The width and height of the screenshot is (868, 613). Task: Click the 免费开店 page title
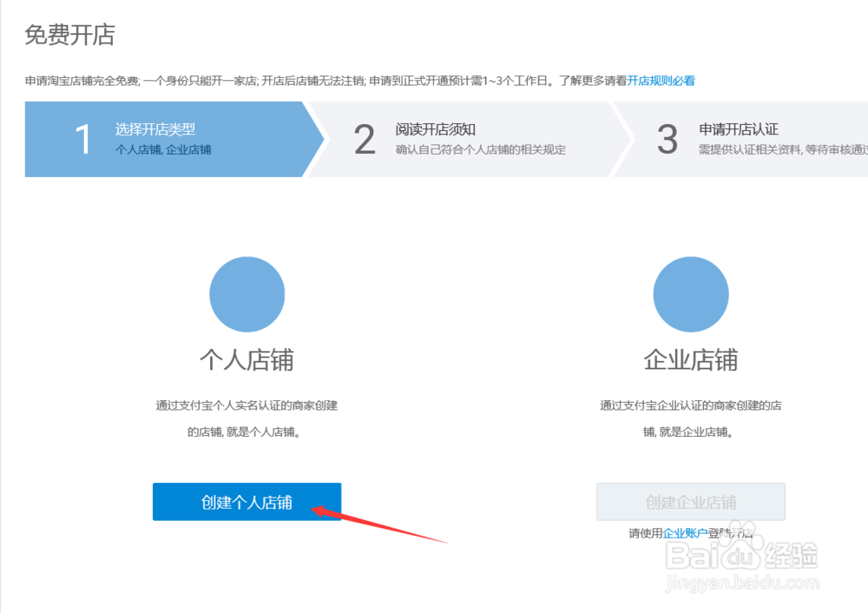click(69, 35)
